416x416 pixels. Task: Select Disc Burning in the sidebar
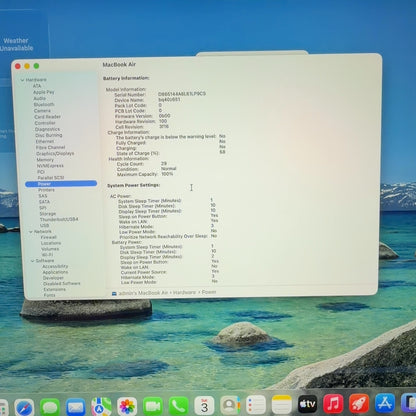(49, 135)
